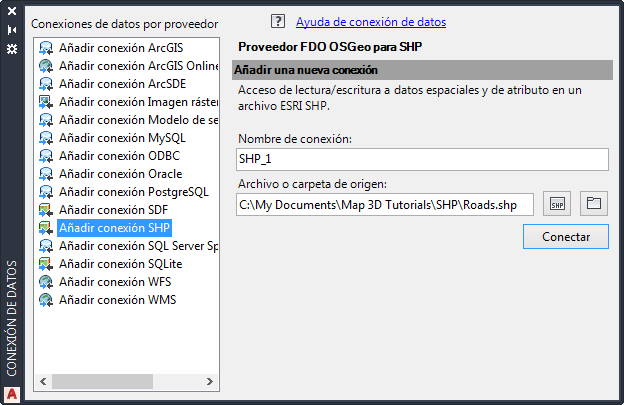The height and width of the screenshot is (405, 624).
Task: Click the SHP file browse icon
Action: 558,204
